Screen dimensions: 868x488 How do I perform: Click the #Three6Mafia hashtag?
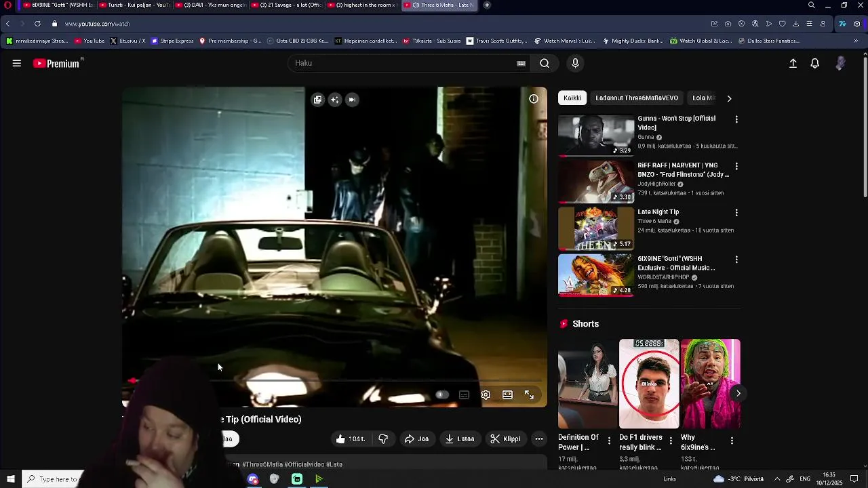[x=262, y=464]
